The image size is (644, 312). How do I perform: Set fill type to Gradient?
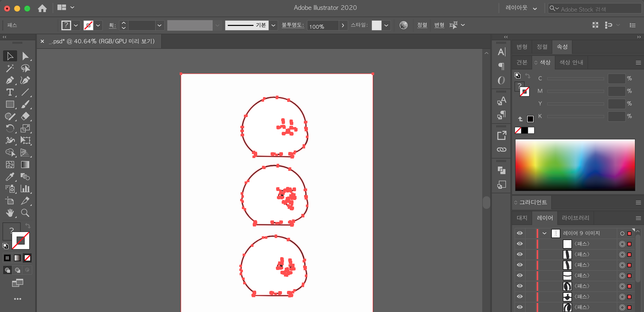17,258
